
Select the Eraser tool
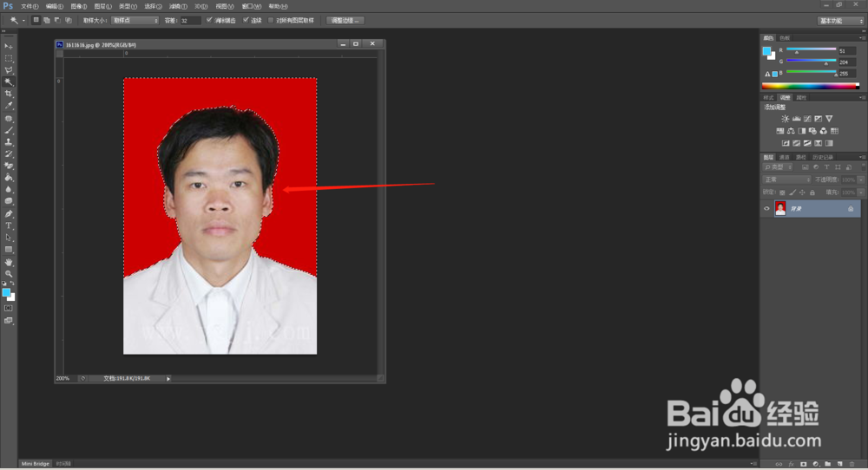(x=9, y=166)
